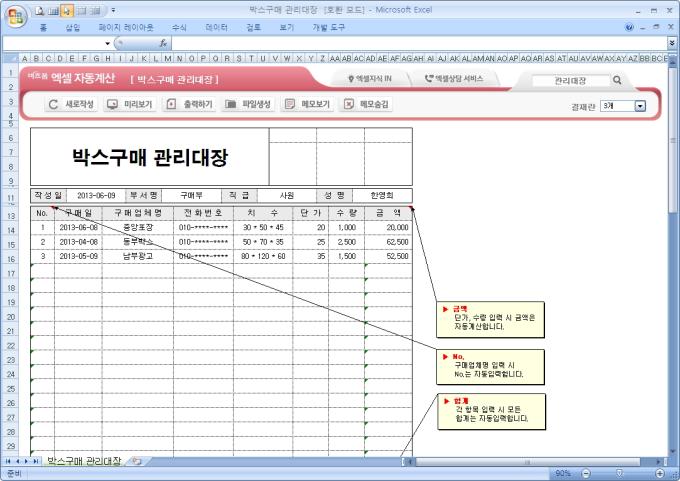Click the 엑셀지식 IN tab

point(370,79)
